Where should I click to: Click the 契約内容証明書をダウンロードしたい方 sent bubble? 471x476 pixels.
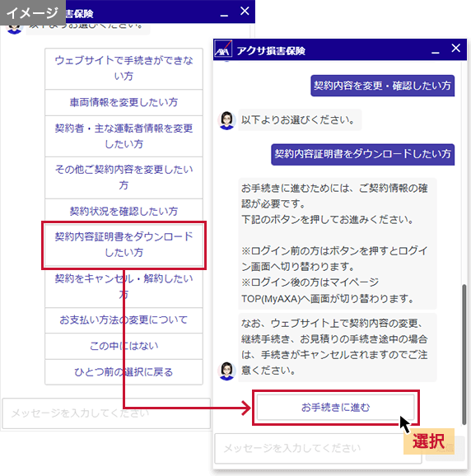(x=362, y=154)
